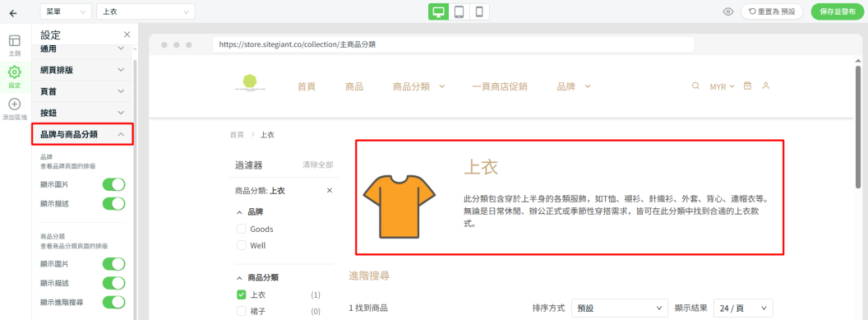
Task: Open the 排序方式 預設 dropdown
Action: [x=620, y=308]
